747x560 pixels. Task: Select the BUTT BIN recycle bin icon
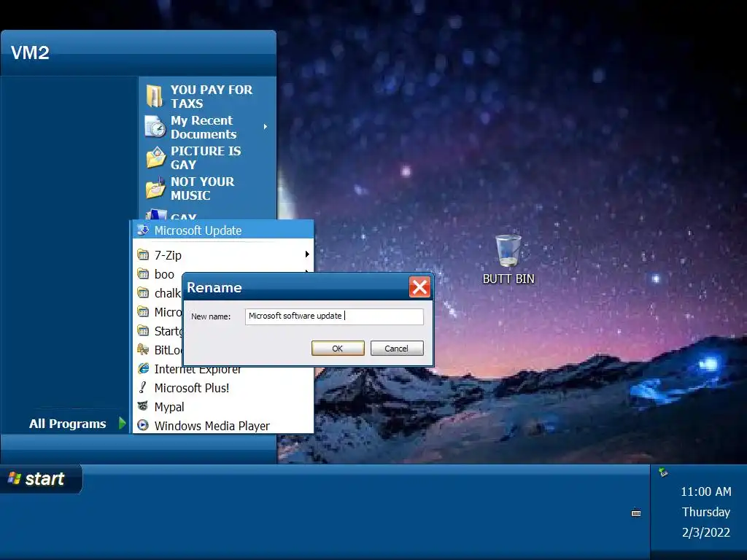[x=508, y=251]
